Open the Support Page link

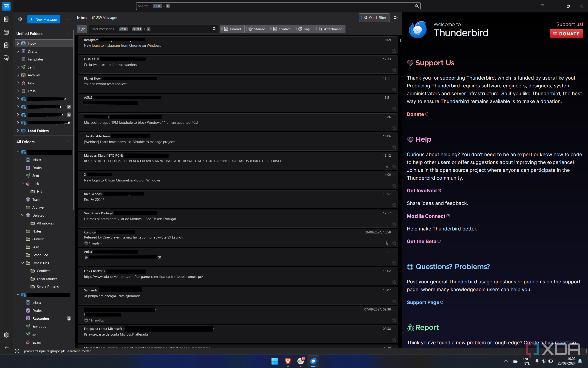[425, 302]
